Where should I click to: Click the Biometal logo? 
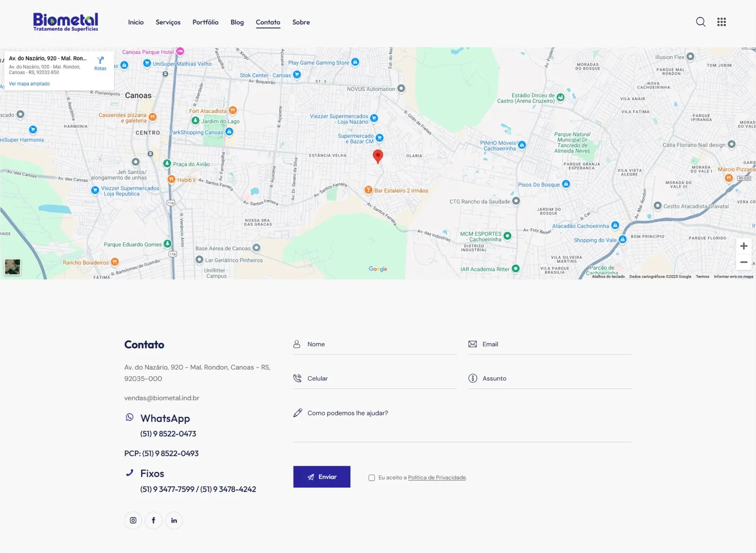coord(66,22)
